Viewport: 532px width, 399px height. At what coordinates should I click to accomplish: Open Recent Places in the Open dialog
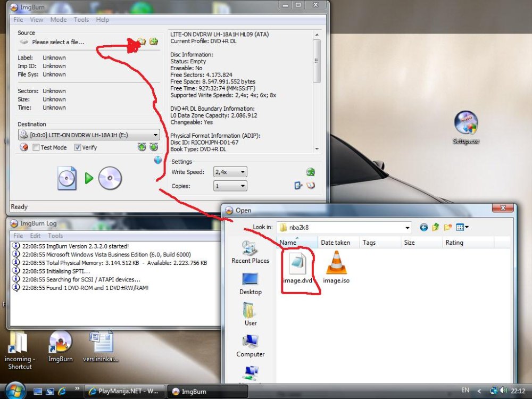click(251, 252)
